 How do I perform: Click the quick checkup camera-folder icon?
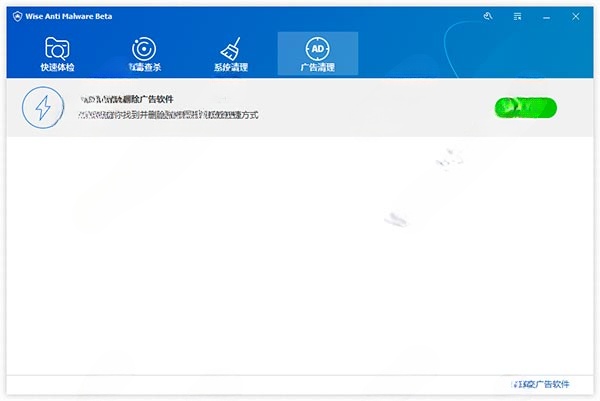[57, 48]
